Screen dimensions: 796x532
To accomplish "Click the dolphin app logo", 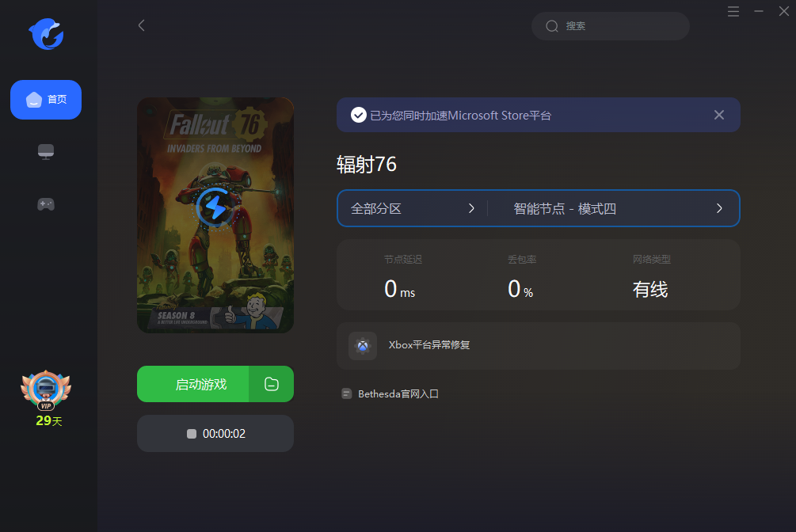I will point(46,34).
